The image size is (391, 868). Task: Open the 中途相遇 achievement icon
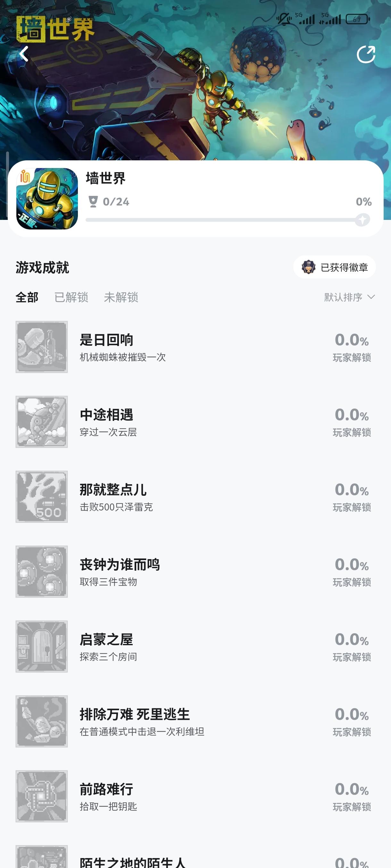(x=41, y=422)
